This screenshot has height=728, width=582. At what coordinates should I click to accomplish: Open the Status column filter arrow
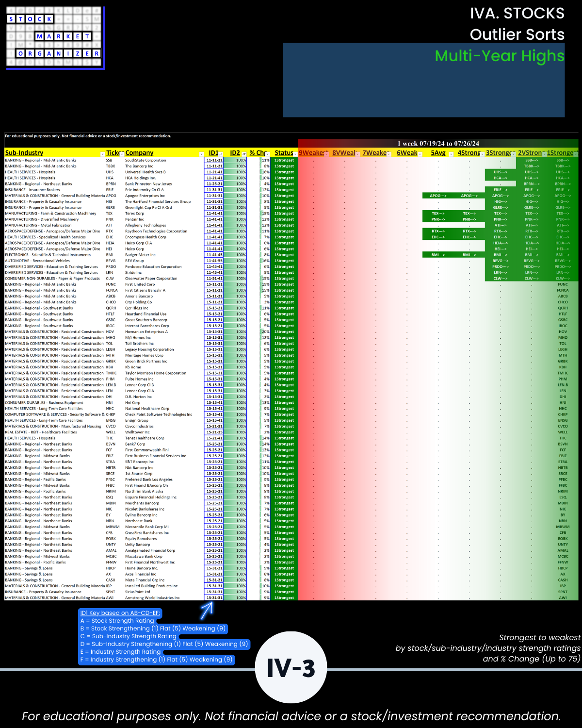click(x=295, y=154)
